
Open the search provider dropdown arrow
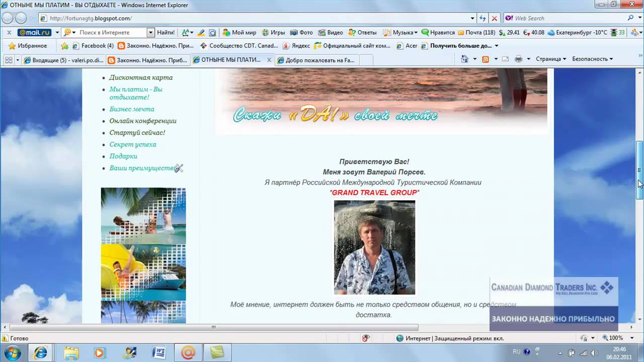click(639, 18)
